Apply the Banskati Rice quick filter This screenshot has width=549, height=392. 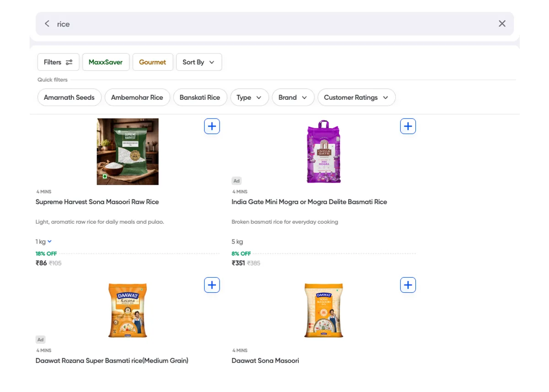[200, 97]
